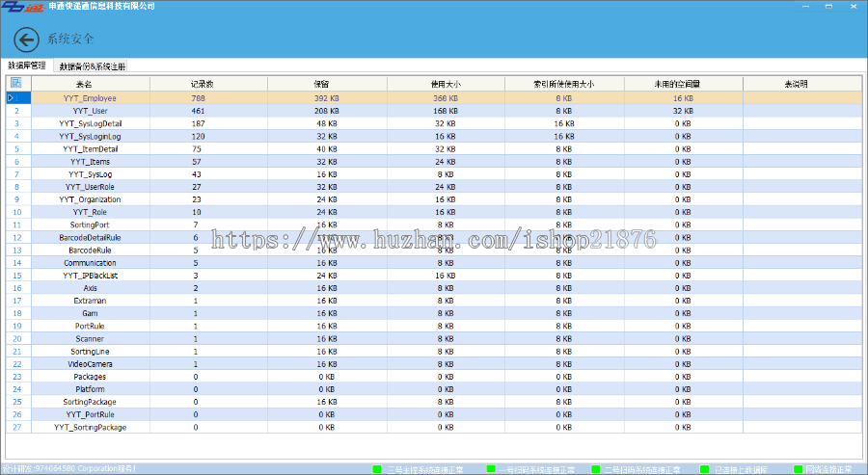This screenshot has height=475, width=868.
Task: Click row number 27 header
Action: coord(16,427)
